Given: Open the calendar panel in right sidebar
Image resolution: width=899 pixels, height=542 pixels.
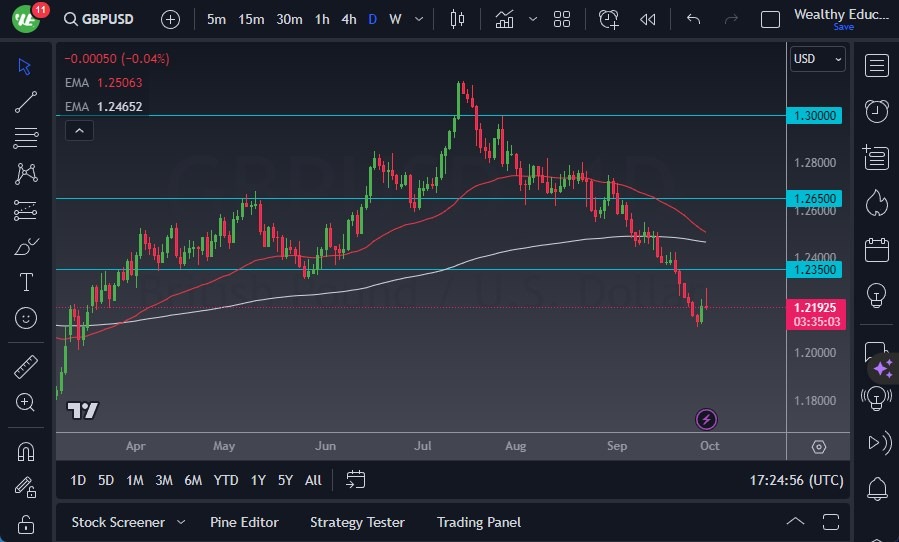Looking at the screenshot, I should pyautogui.click(x=877, y=249).
